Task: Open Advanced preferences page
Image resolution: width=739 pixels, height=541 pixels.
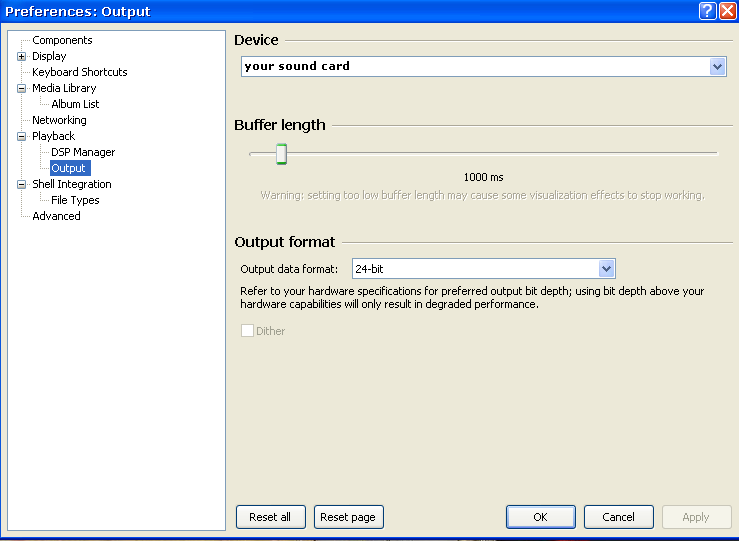Action: (x=56, y=216)
